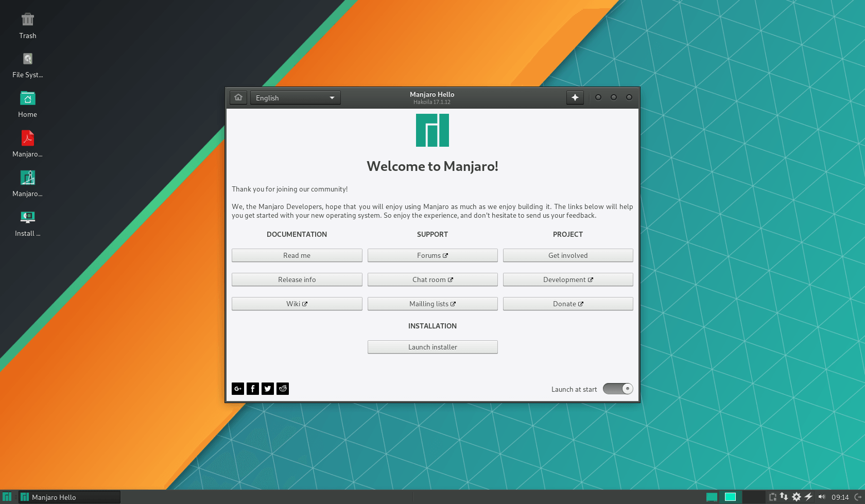Open the power manager lightning icon
The width and height of the screenshot is (865, 504).
[808, 497]
